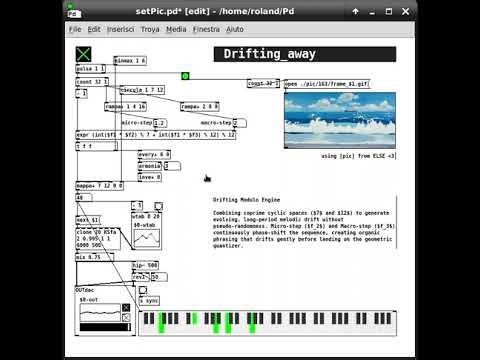The width and height of the screenshot is (480, 360).
Task: Toggle the light X box in OUTdac
Action: pos(126,317)
